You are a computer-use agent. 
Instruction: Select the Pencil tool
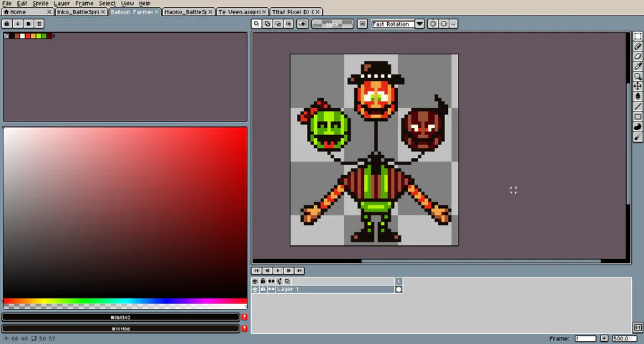click(638, 46)
